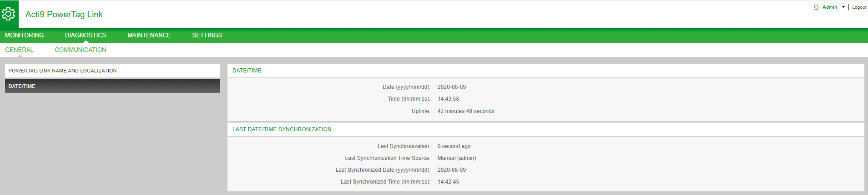Viewport: 868px width, 195px height.
Task: Click the user headset icon beside Admin
Action: [816, 7]
